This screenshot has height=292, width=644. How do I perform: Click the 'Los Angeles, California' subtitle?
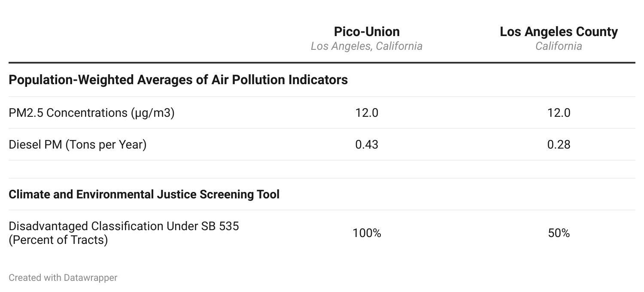pos(367,46)
